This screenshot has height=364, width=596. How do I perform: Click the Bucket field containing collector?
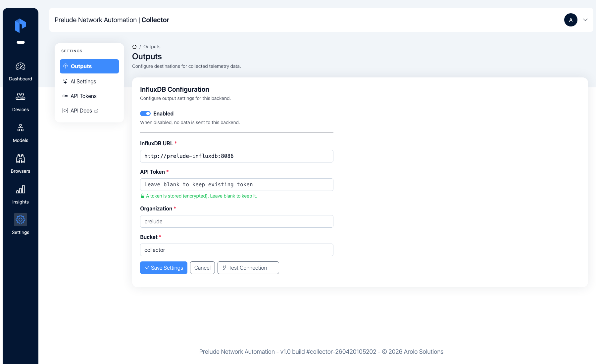pos(237,250)
